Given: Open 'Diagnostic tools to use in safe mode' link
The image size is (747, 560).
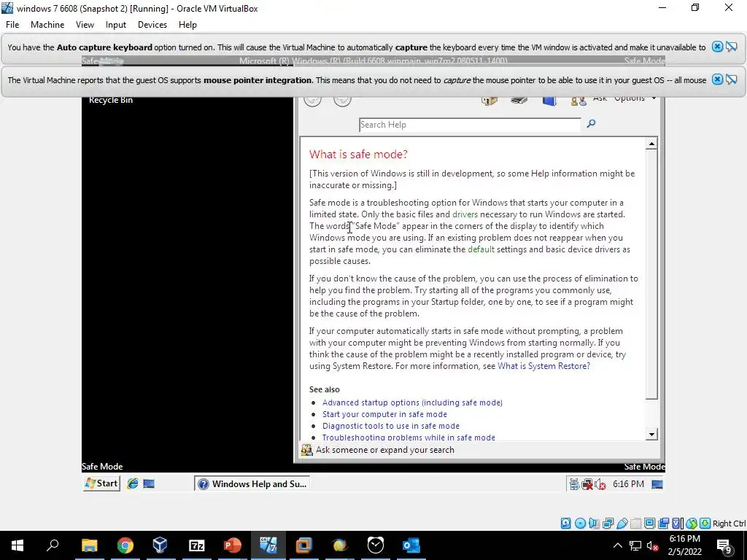Looking at the screenshot, I should tap(391, 426).
